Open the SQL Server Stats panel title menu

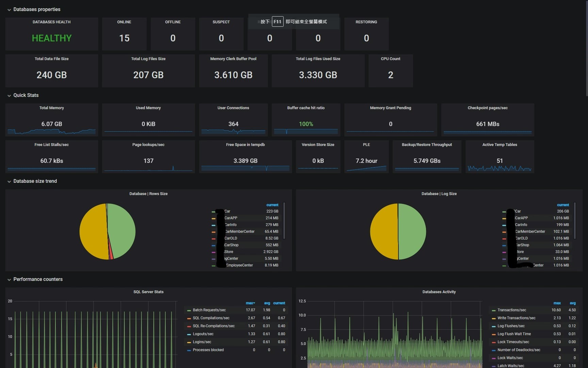pyautogui.click(x=148, y=292)
